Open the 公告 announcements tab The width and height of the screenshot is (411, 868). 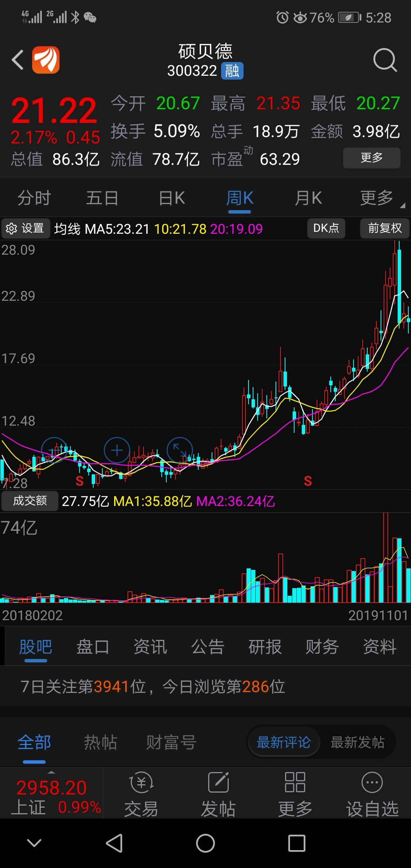point(208,647)
